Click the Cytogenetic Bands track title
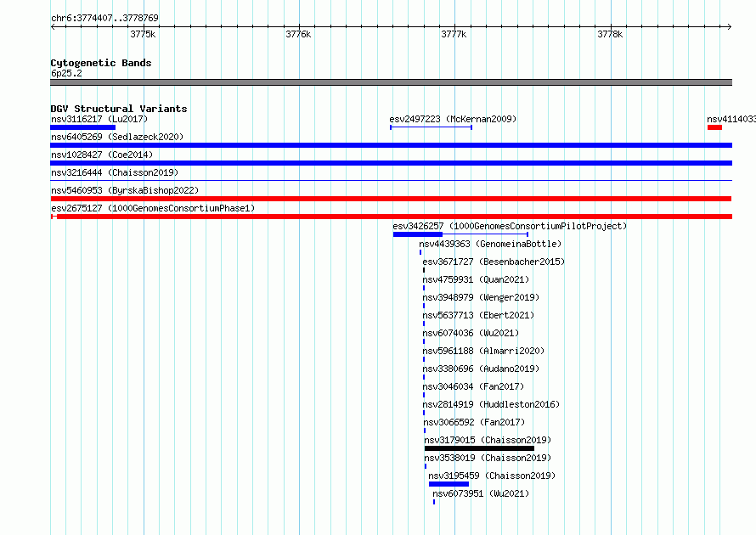 (x=101, y=63)
